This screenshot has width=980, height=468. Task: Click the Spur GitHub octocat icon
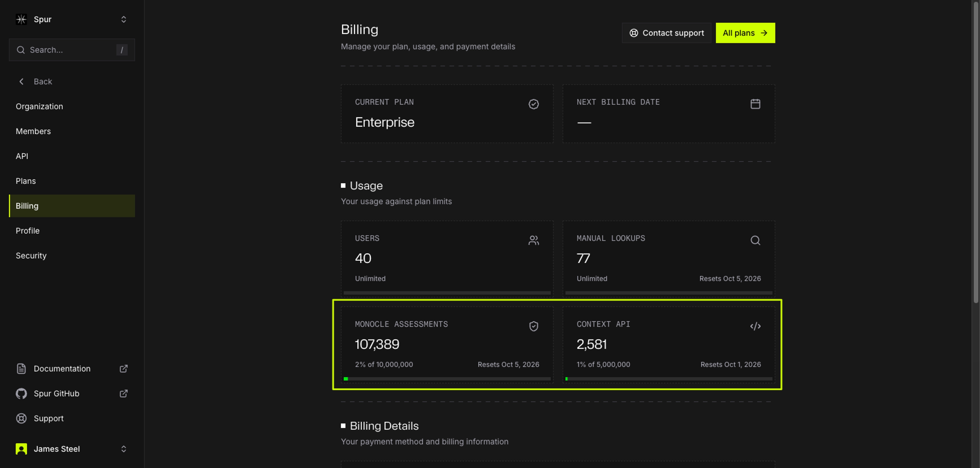coord(21,394)
